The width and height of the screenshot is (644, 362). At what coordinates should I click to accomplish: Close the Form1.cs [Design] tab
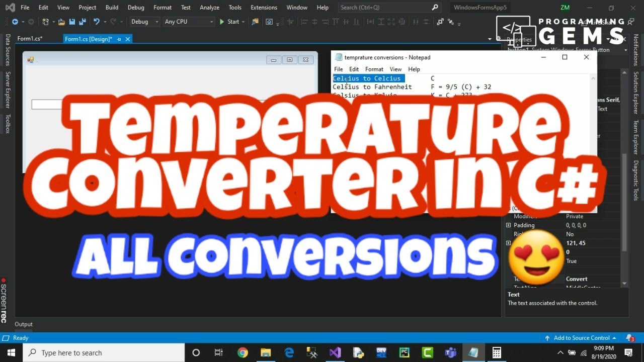[128, 39]
